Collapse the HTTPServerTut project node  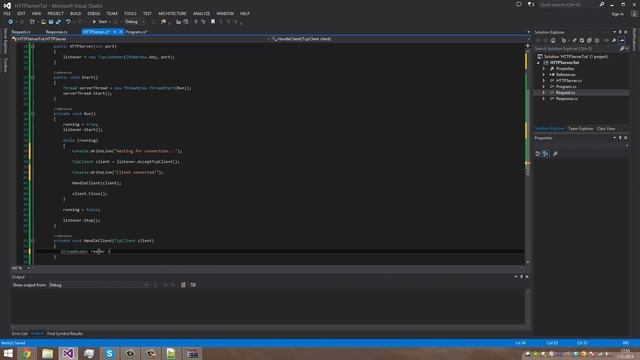pyautogui.click(x=538, y=63)
